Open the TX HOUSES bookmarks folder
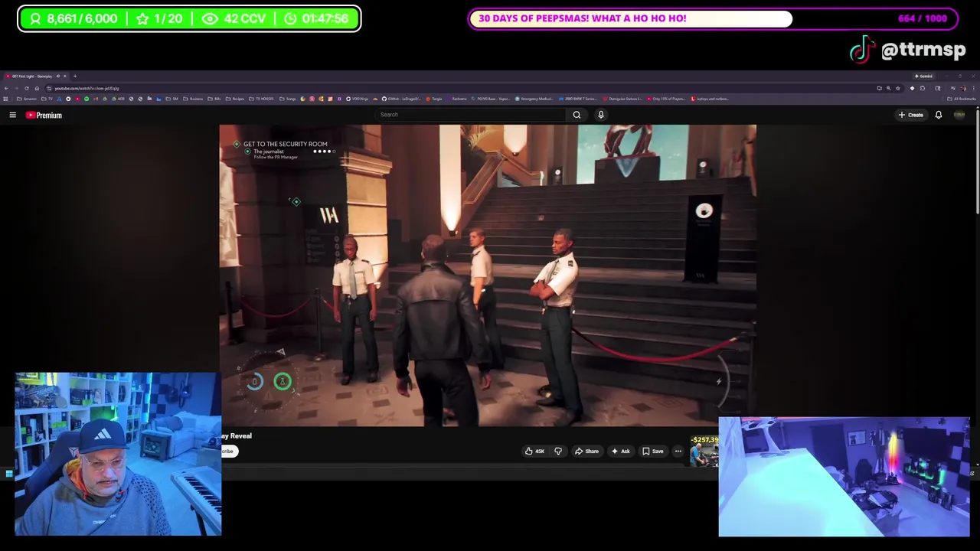The image size is (980, 551). (261, 99)
